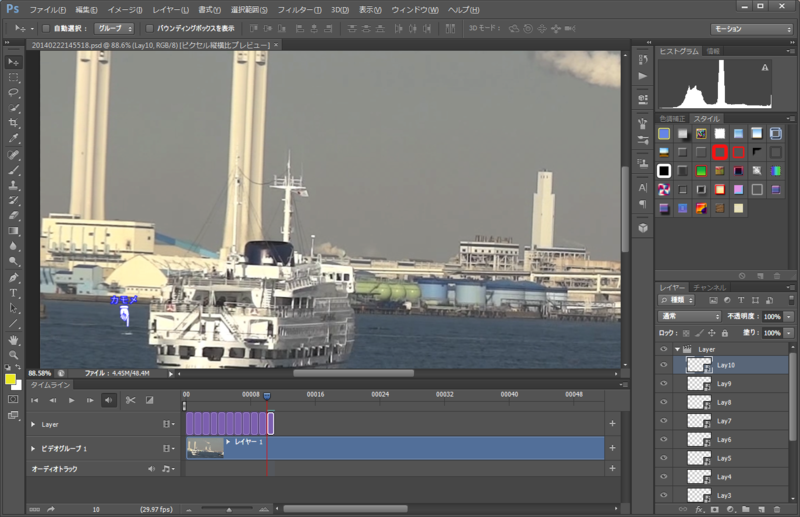Step to the next frame
The height and width of the screenshot is (517, 800).
pyautogui.click(x=90, y=400)
